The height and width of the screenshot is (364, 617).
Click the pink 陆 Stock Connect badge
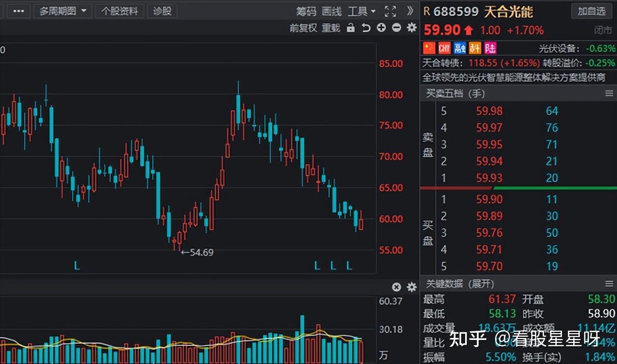click(x=490, y=48)
